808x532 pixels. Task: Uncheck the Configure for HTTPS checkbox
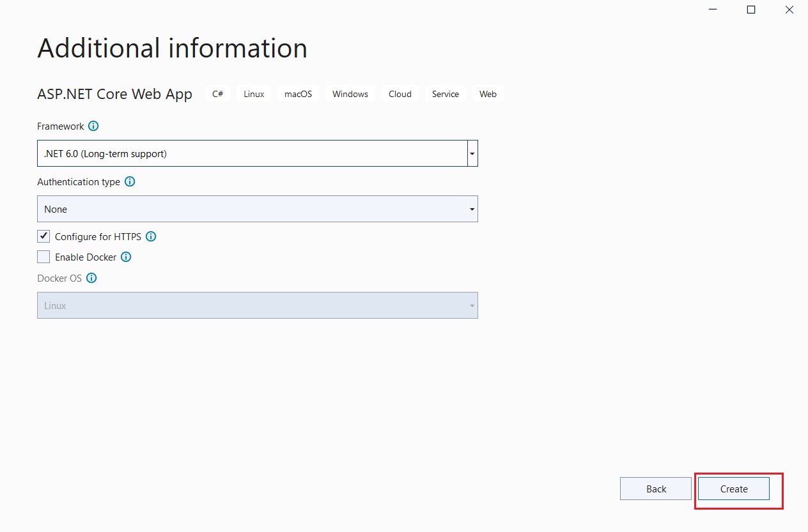click(43, 236)
